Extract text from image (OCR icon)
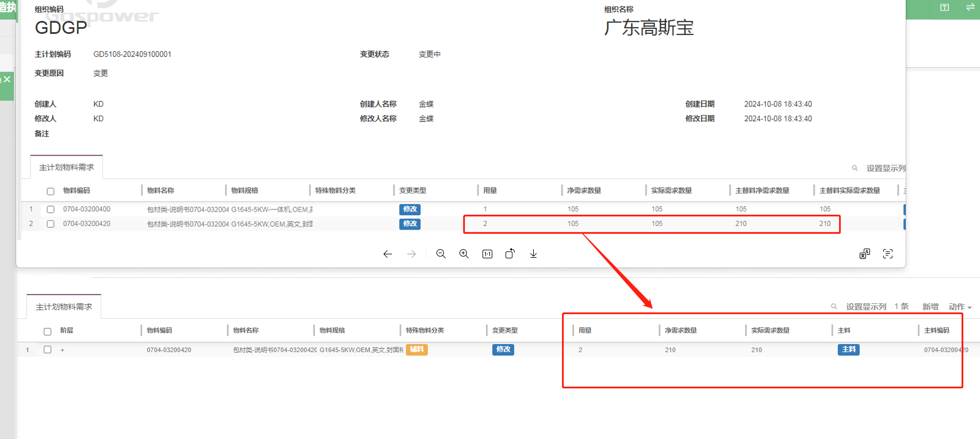 click(888, 254)
